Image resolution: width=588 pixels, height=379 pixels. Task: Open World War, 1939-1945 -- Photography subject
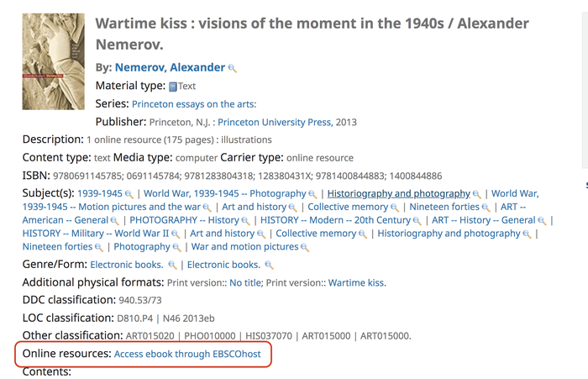(213, 193)
